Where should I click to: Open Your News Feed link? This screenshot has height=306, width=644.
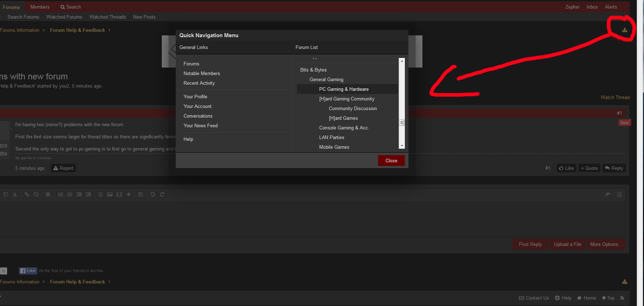click(x=201, y=125)
